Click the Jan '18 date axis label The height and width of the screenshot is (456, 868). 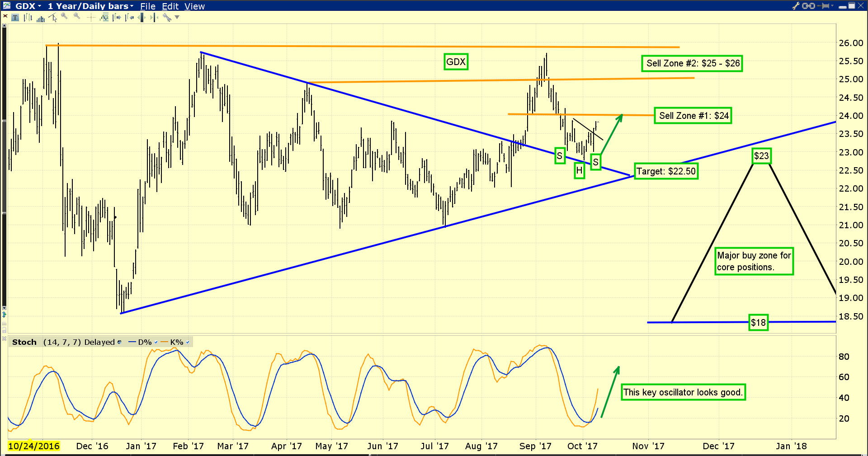click(x=791, y=446)
